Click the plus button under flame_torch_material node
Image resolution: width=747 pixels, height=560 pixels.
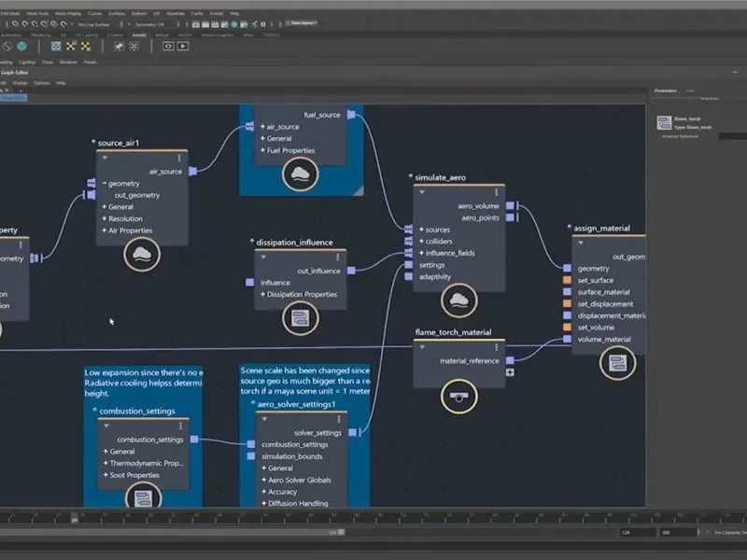coord(510,372)
